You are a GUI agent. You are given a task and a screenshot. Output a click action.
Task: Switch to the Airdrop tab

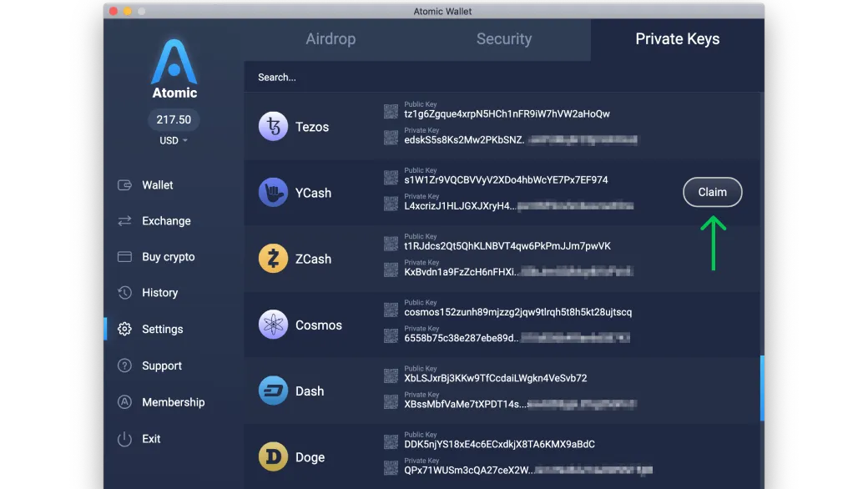click(x=331, y=39)
